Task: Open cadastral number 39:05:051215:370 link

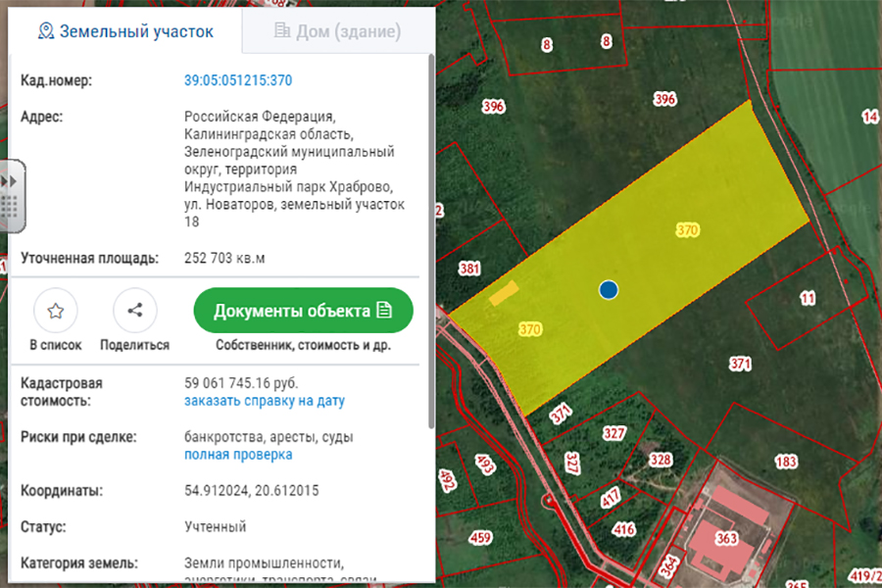Action: [x=238, y=80]
